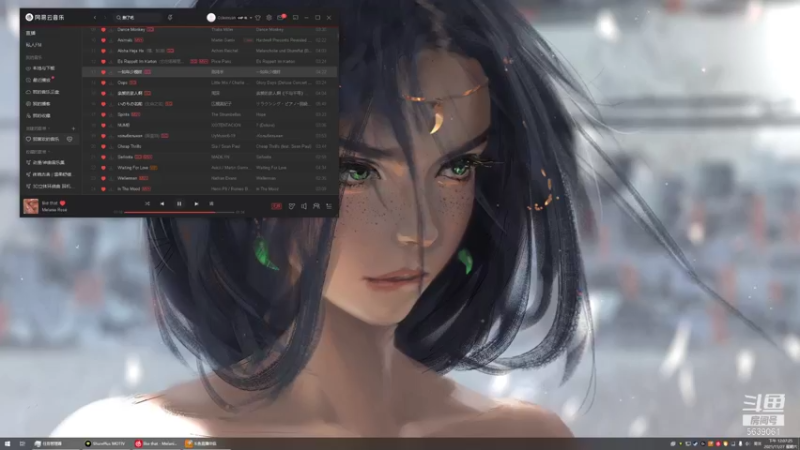Image resolution: width=800 pixels, height=450 pixels.
Task: Toggle heart on Waiting For Love row
Action: (104, 167)
